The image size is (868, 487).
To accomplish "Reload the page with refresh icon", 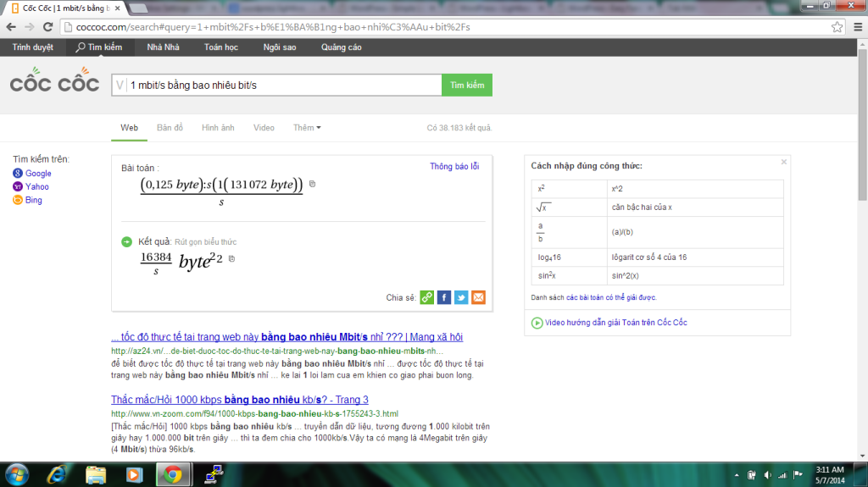I will click(x=48, y=26).
